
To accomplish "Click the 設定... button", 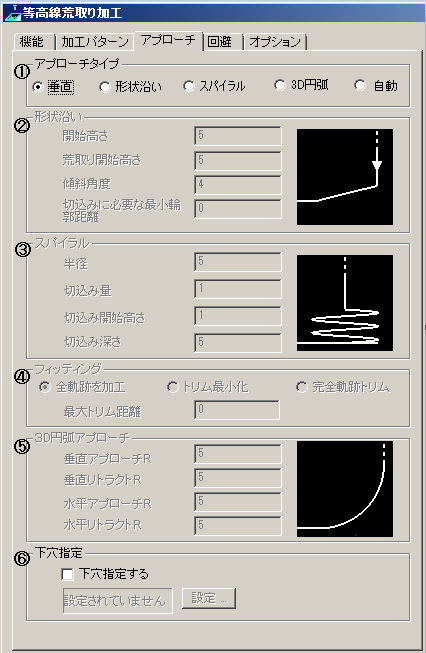I will [209, 598].
